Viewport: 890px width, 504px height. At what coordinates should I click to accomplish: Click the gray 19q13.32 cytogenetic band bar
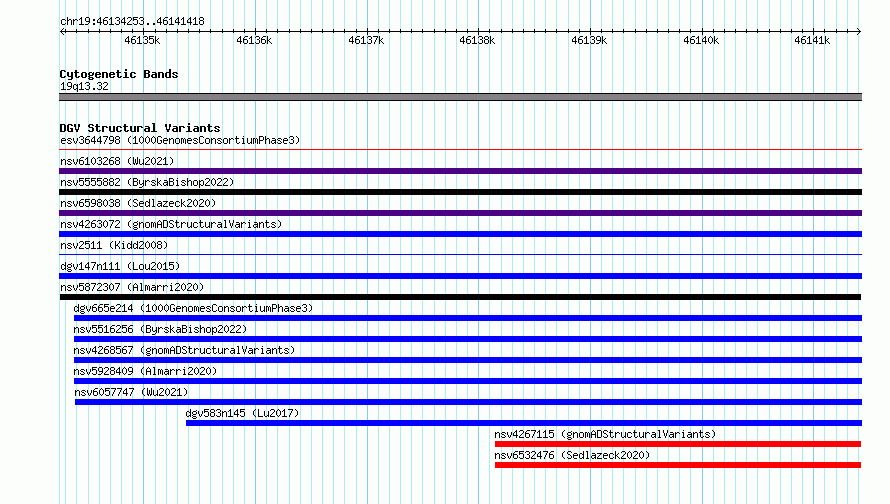pyautogui.click(x=460, y=97)
